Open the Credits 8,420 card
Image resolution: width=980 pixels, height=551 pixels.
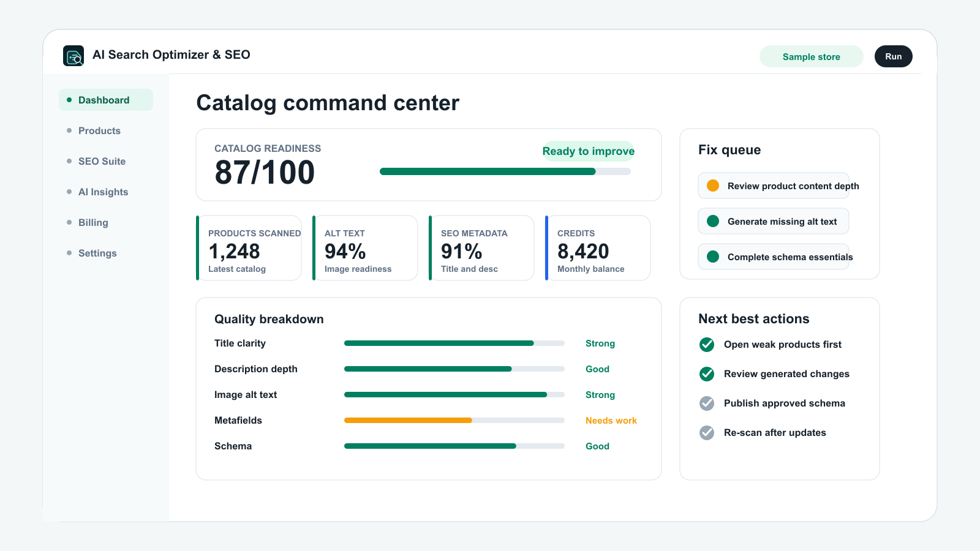598,248
